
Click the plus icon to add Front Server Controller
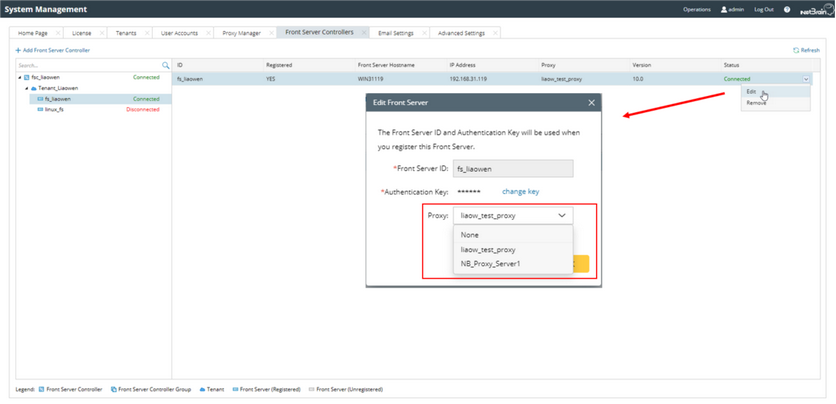point(18,50)
